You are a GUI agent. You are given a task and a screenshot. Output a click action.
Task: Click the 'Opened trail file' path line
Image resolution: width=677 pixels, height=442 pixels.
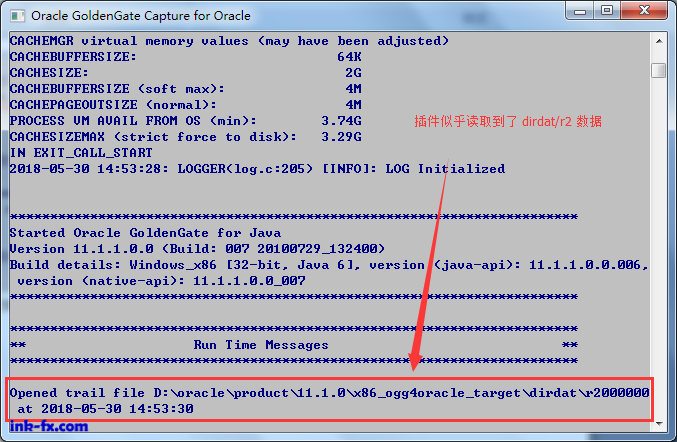pyautogui.click(x=329, y=393)
